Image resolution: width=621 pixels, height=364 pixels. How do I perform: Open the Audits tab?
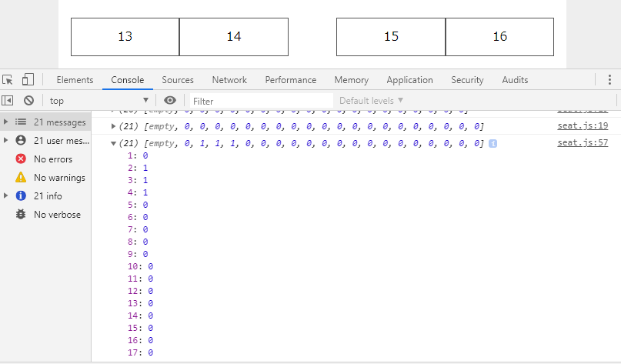point(515,80)
